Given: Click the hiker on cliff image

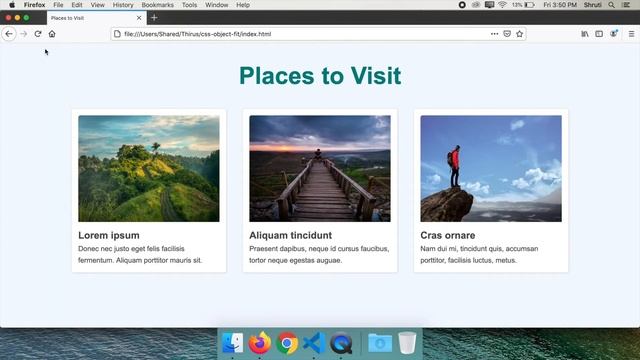Looking at the screenshot, I should (491, 169).
